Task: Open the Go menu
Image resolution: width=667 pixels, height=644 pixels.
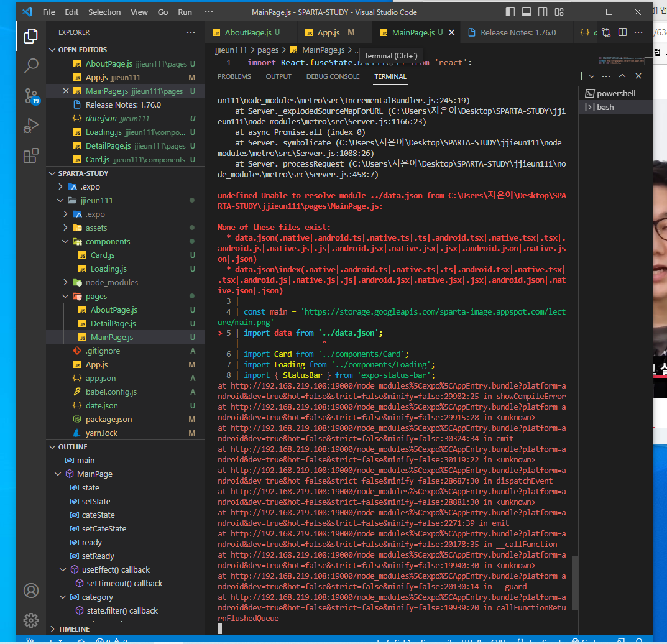Action: pyautogui.click(x=162, y=12)
